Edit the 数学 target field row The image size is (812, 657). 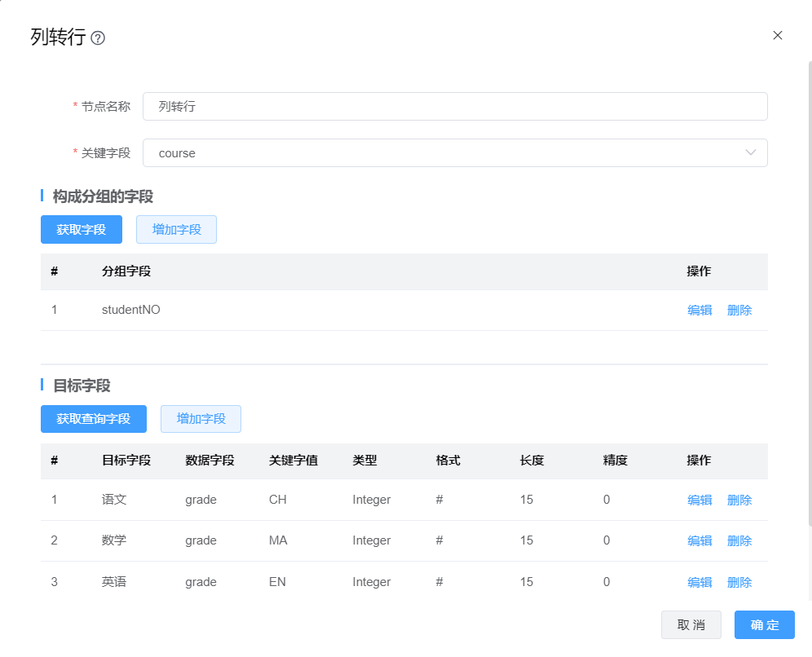pyautogui.click(x=699, y=541)
